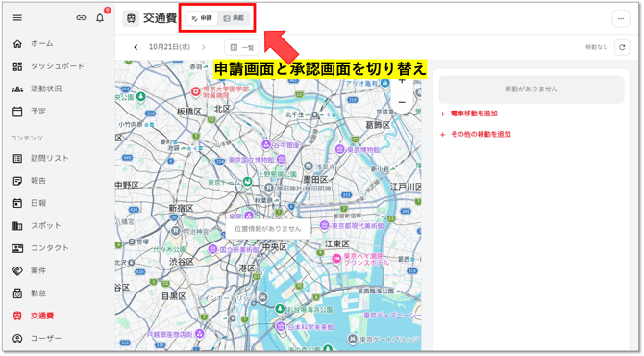Click the ホーム house icon
Viewport: 644px width, 356px height.
[x=17, y=44]
